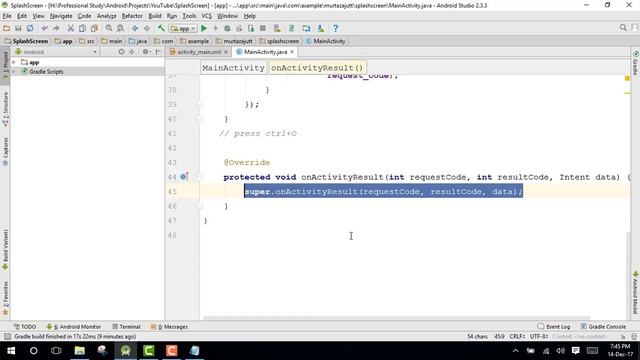Click the Undo arrow icon
Screen dimensions: 640x360
(44, 28)
